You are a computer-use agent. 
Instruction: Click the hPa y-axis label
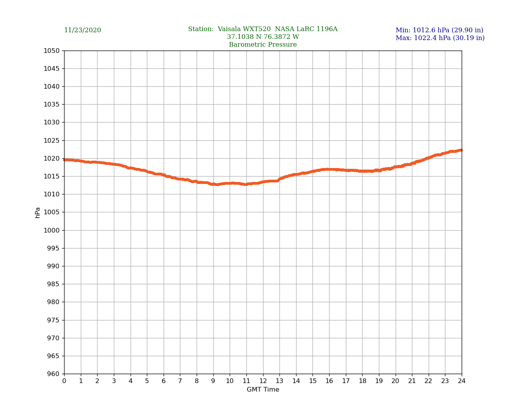(x=38, y=212)
